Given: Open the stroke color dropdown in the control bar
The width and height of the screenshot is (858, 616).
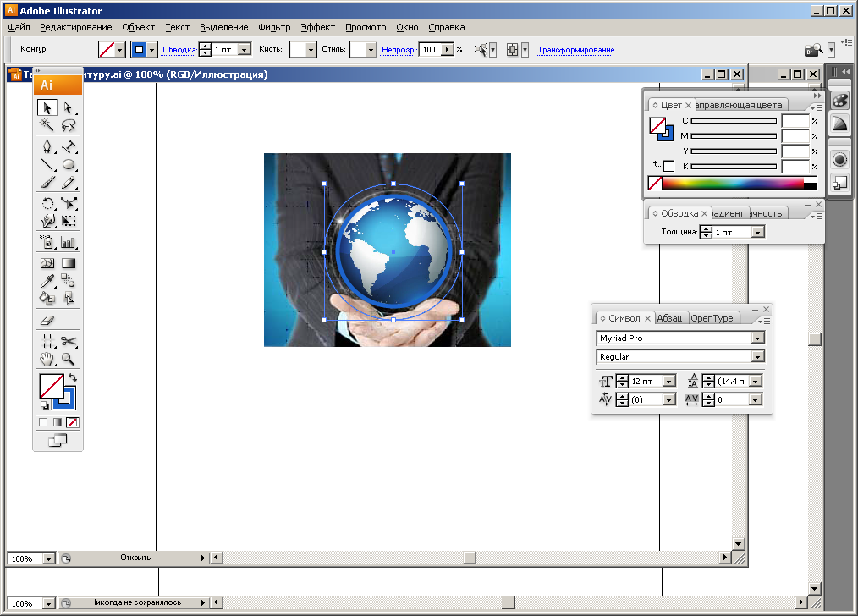Looking at the screenshot, I should 152,50.
